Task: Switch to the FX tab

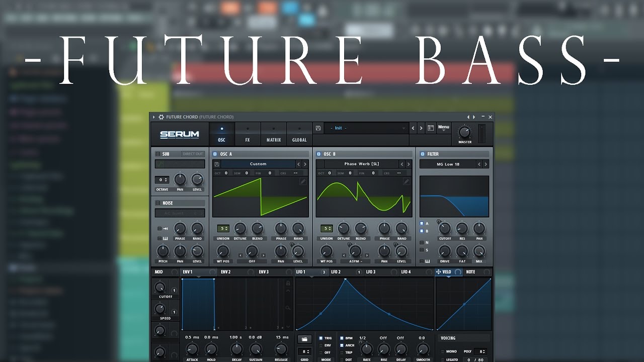Action: [x=248, y=134]
